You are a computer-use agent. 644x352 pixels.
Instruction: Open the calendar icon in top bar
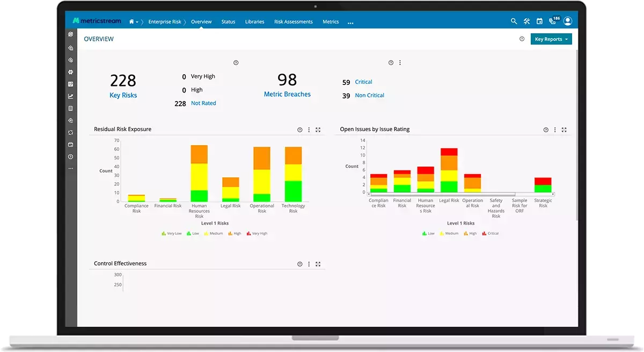click(x=539, y=21)
